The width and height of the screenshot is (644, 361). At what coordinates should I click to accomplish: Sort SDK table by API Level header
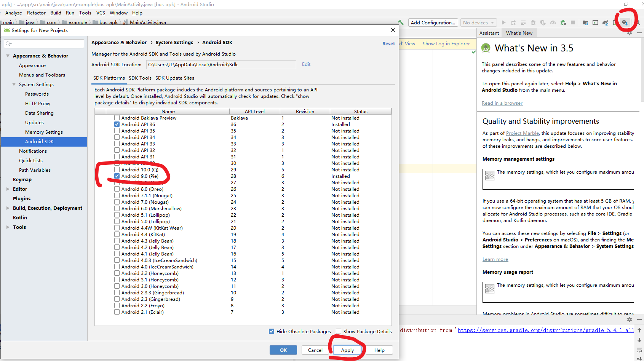pos(254,111)
